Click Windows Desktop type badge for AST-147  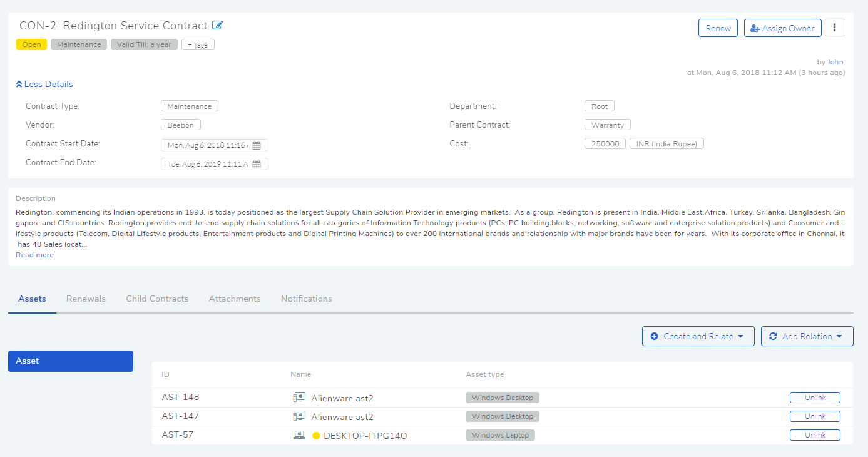(x=503, y=416)
